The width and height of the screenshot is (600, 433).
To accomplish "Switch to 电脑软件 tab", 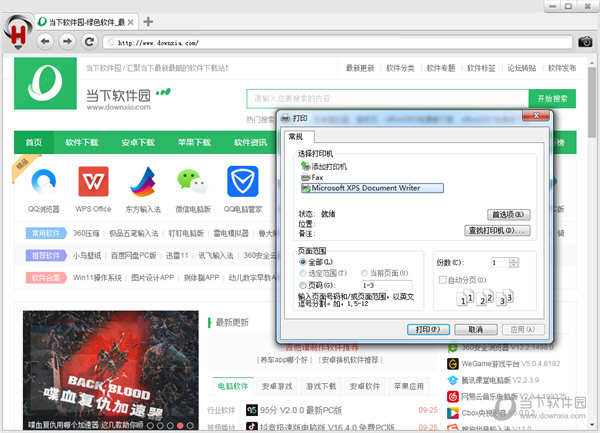I will (233, 386).
